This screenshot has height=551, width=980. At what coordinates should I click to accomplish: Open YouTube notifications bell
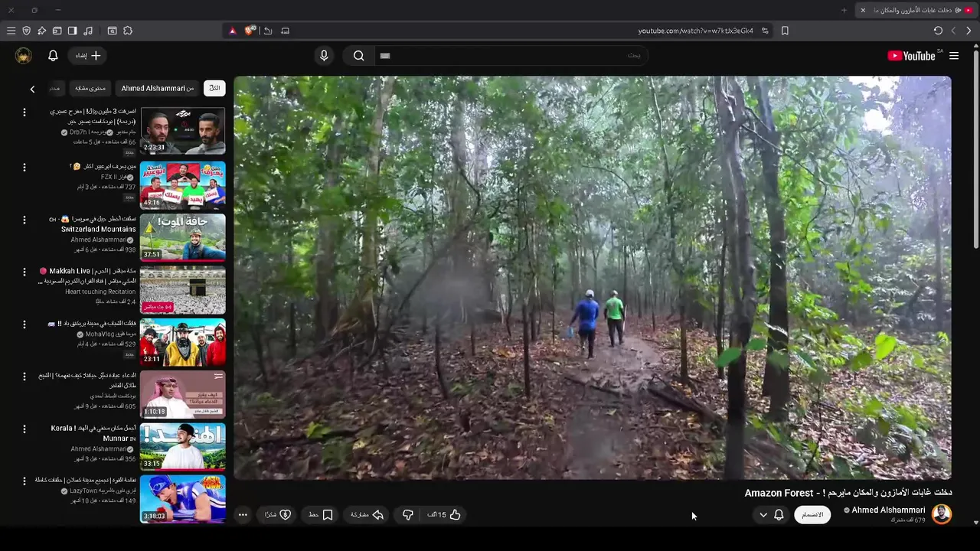(53, 55)
